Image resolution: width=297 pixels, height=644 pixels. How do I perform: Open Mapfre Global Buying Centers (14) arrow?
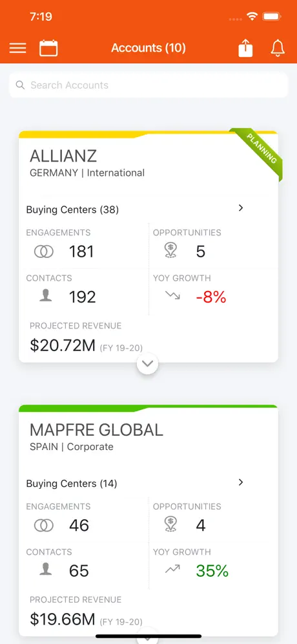(x=241, y=482)
